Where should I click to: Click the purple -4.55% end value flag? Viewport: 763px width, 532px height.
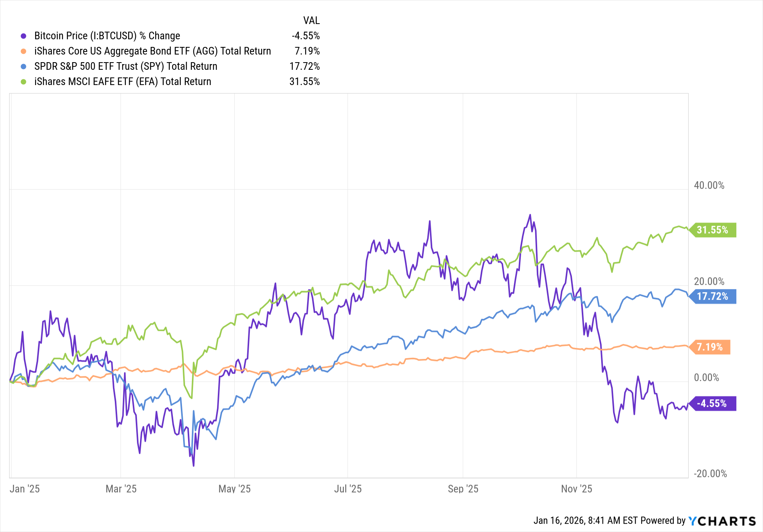(713, 403)
